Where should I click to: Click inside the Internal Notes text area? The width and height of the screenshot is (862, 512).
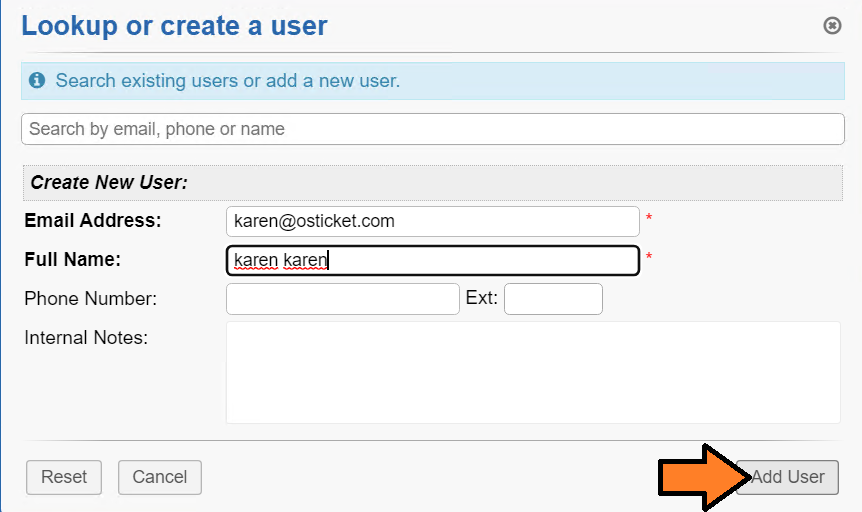point(533,372)
